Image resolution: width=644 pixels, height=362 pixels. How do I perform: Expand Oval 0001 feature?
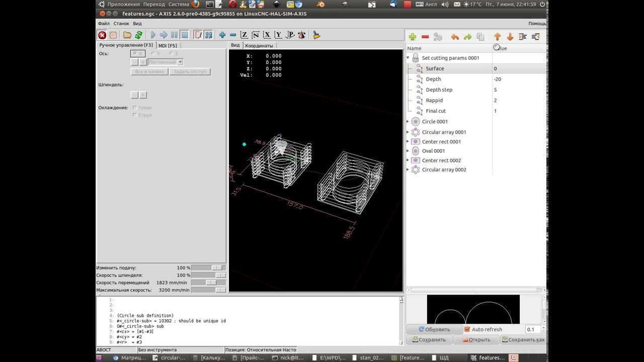click(408, 151)
